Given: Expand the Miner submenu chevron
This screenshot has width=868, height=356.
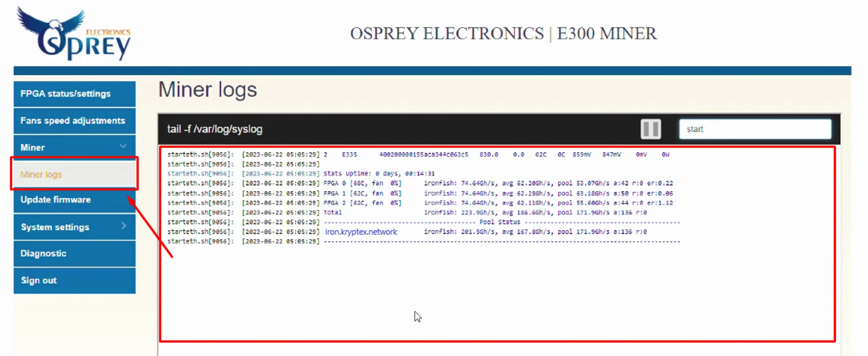Looking at the screenshot, I should pos(123,146).
